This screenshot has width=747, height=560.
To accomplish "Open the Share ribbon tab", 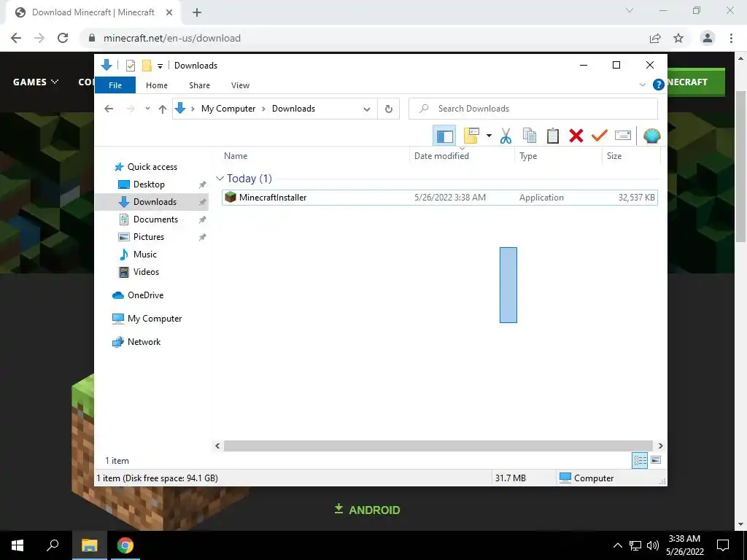I will click(x=199, y=85).
